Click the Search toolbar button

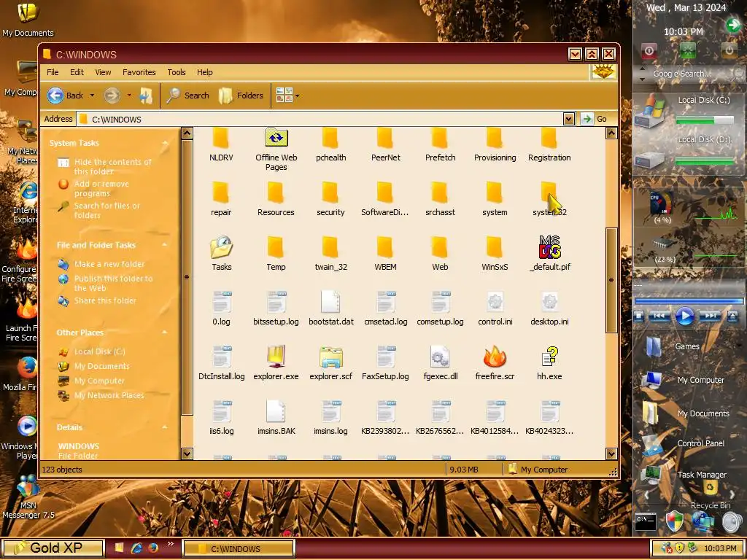point(187,96)
